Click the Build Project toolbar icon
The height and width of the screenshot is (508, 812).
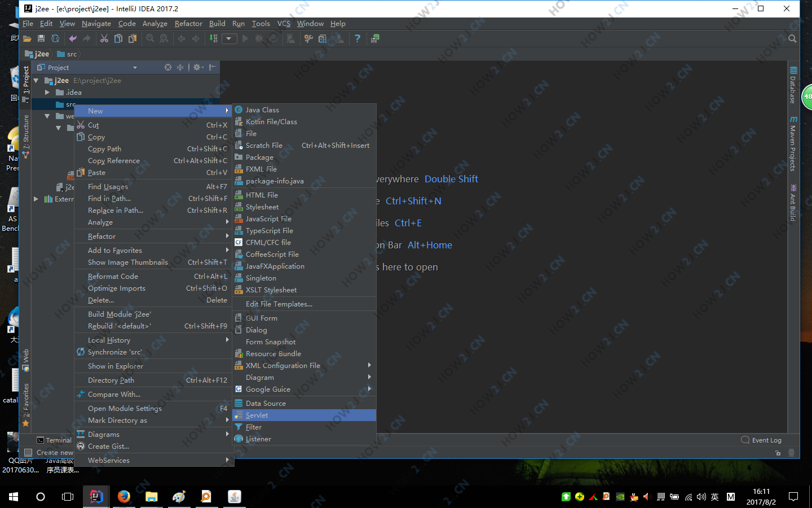pyautogui.click(x=214, y=39)
